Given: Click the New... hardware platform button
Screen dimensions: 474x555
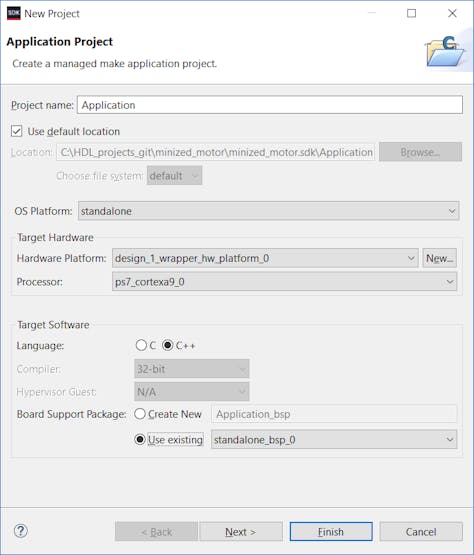Looking at the screenshot, I should (439, 258).
